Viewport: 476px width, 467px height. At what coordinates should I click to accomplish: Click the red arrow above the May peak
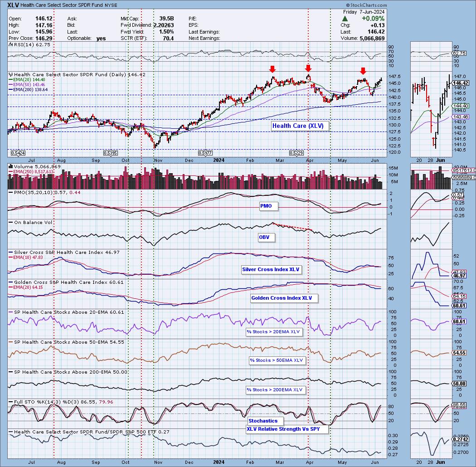point(363,71)
